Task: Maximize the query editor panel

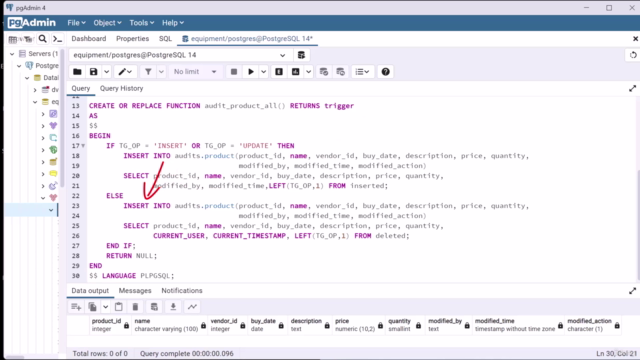Action: (632, 89)
